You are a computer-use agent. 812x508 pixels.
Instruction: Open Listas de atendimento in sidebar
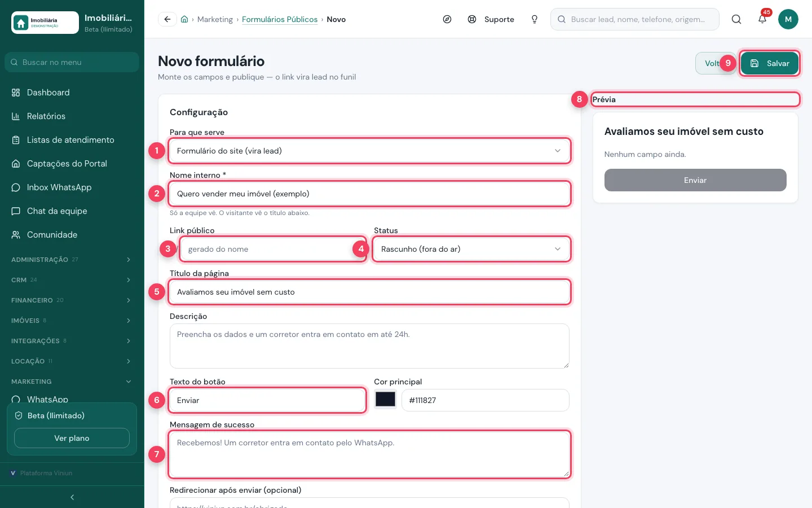[x=72, y=140]
